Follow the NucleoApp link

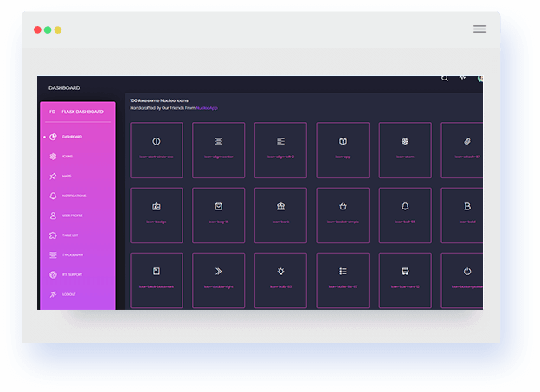[x=207, y=107]
